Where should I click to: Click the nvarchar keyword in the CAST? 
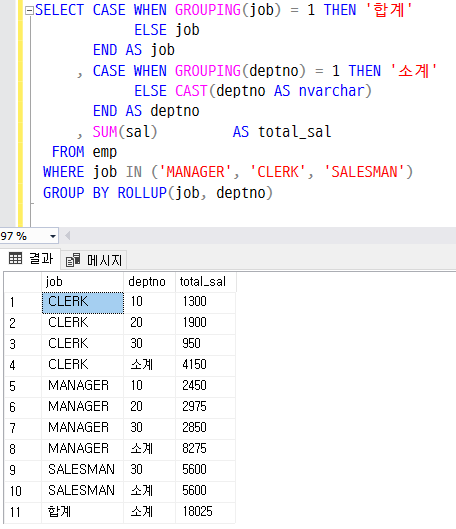pos(332,91)
